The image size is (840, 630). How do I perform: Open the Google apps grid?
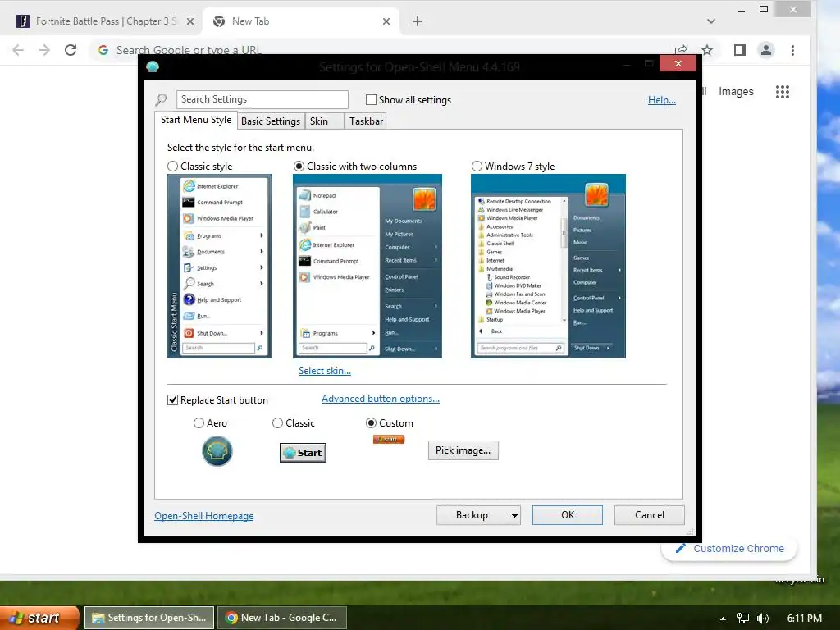[783, 92]
